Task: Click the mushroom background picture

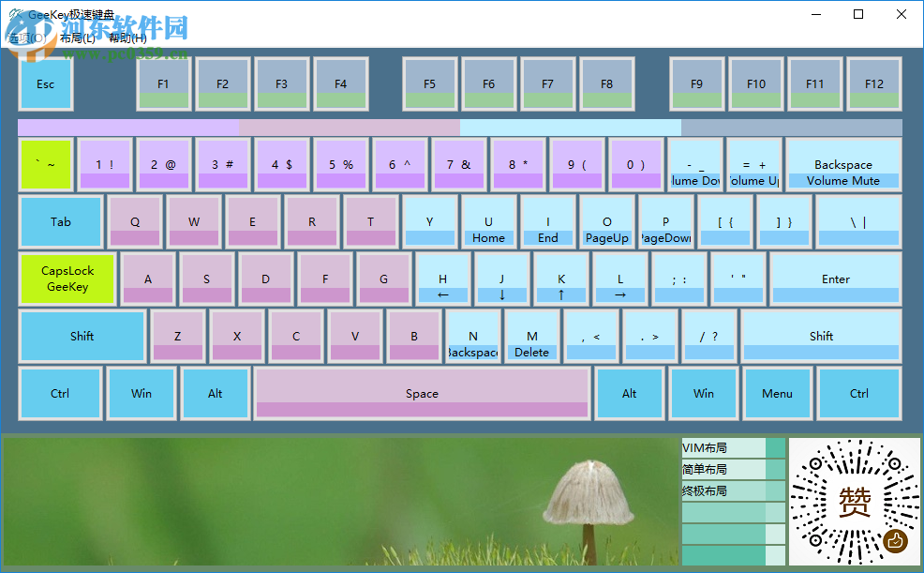Action: coord(340,502)
